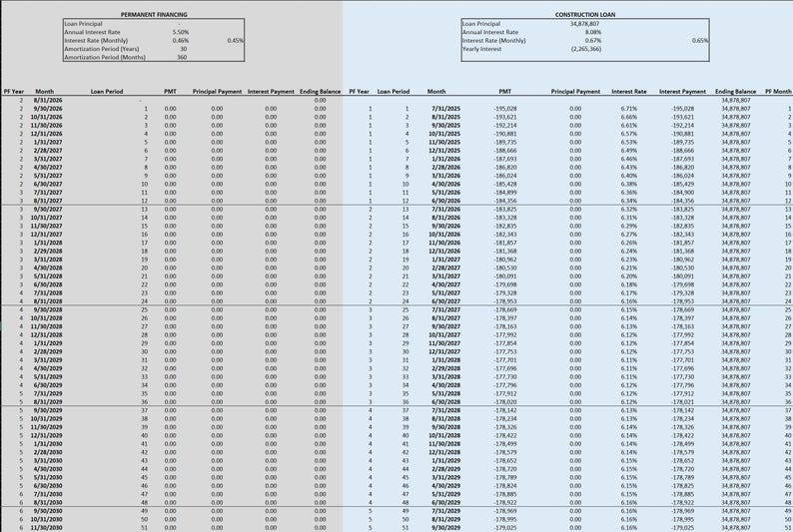Click the PMT cell "-184,899"
The image size is (793, 532).
pyautogui.click(x=505, y=193)
